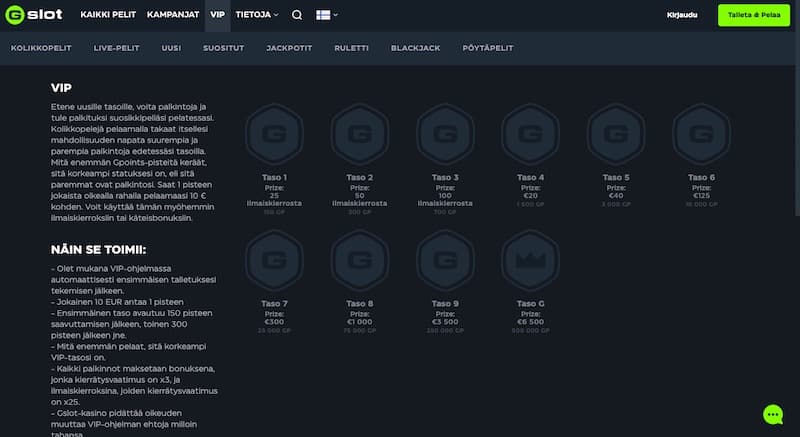The height and width of the screenshot is (437, 800).
Task: Select the Taso G crown badge
Action: (531, 260)
